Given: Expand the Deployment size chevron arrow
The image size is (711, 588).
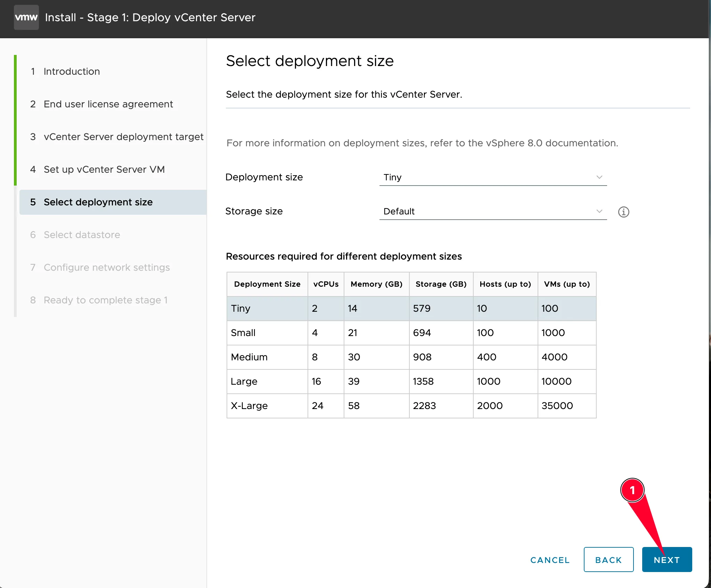Looking at the screenshot, I should (x=599, y=177).
